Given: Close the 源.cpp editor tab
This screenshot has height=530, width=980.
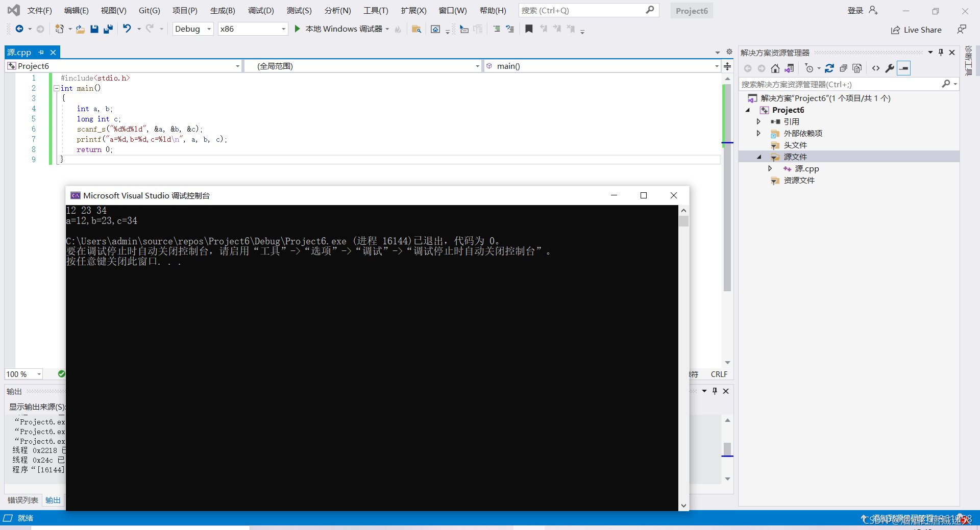Looking at the screenshot, I should pyautogui.click(x=53, y=52).
